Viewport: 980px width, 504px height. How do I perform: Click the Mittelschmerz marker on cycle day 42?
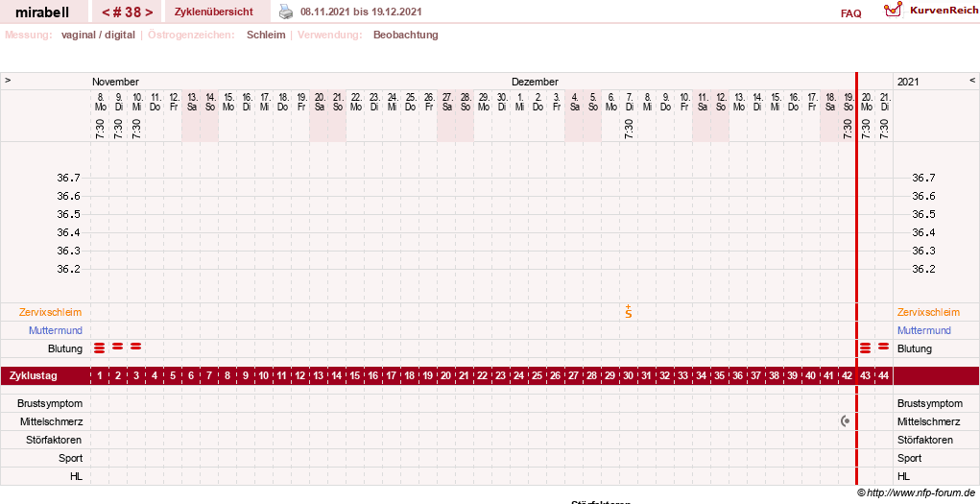(x=846, y=421)
